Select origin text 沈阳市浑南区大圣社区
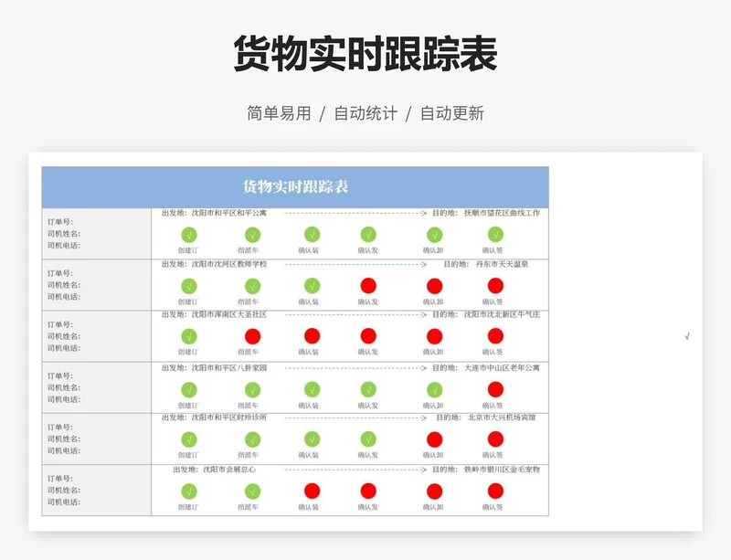Image resolution: width=731 pixels, height=560 pixels. pos(229,315)
